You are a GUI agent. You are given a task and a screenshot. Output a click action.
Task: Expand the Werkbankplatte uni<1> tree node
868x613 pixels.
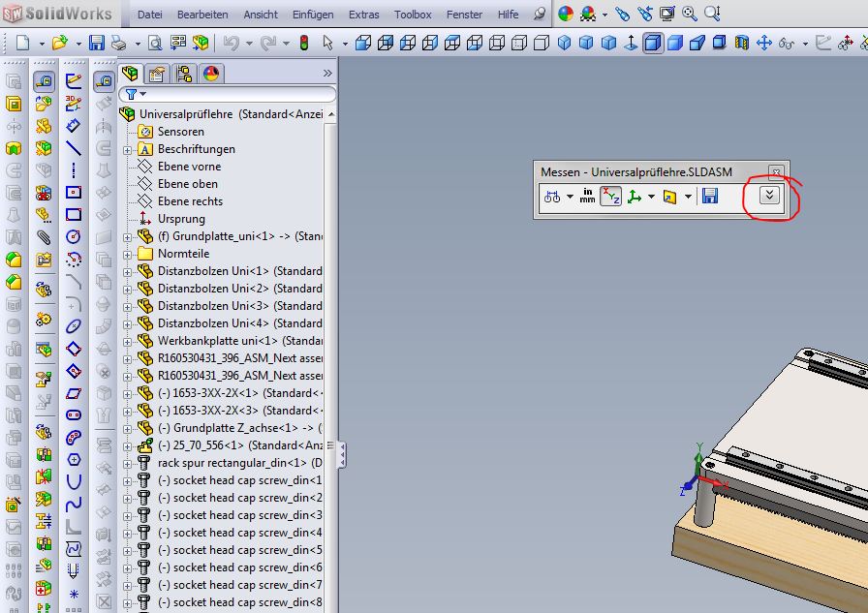coord(127,341)
